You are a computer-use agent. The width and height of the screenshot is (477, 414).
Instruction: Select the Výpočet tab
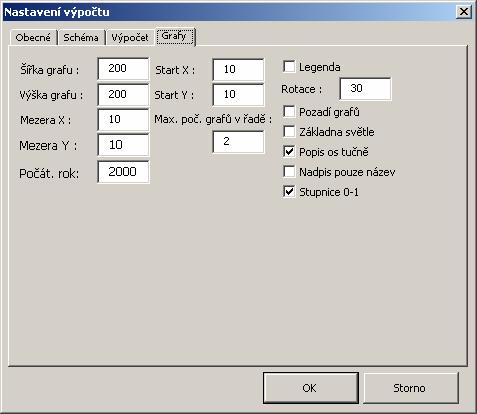(x=130, y=38)
